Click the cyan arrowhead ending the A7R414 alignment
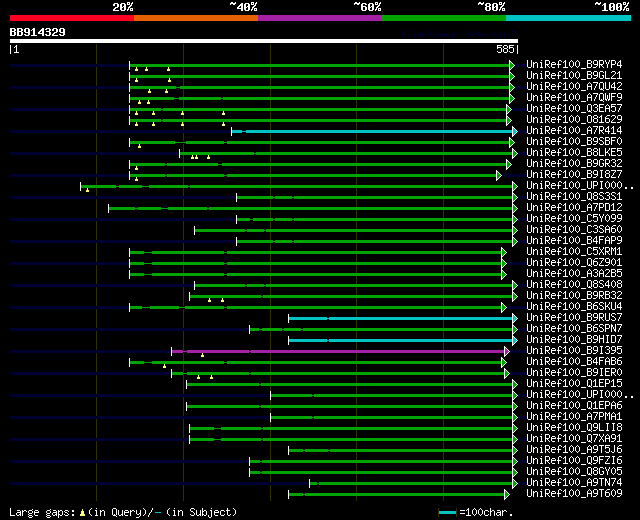Screen dimensions: 640x520 [x=515, y=131]
